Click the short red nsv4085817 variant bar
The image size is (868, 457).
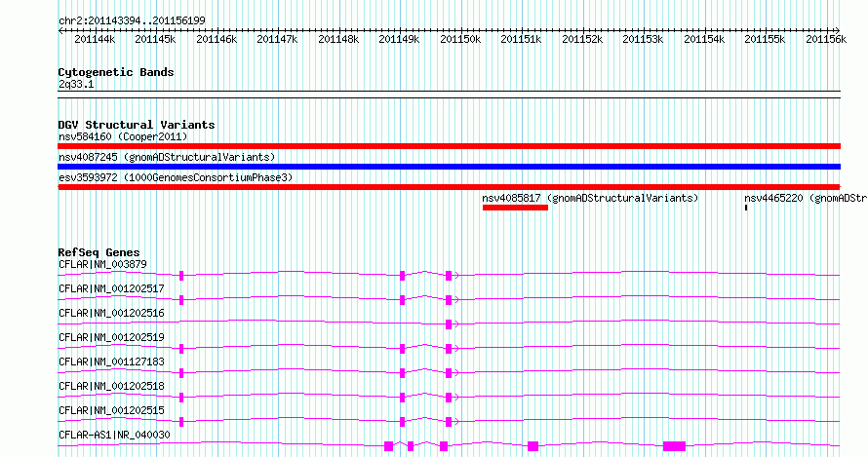[515, 208]
